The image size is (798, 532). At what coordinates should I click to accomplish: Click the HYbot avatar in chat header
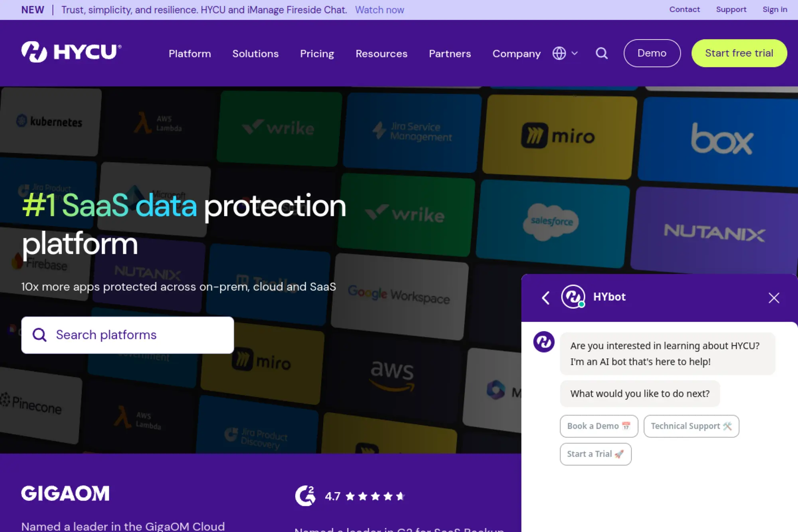coord(573,297)
